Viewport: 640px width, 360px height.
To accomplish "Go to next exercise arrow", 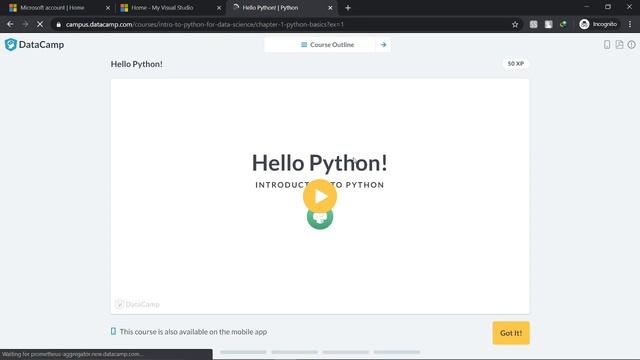I will click(x=383, y=44).
